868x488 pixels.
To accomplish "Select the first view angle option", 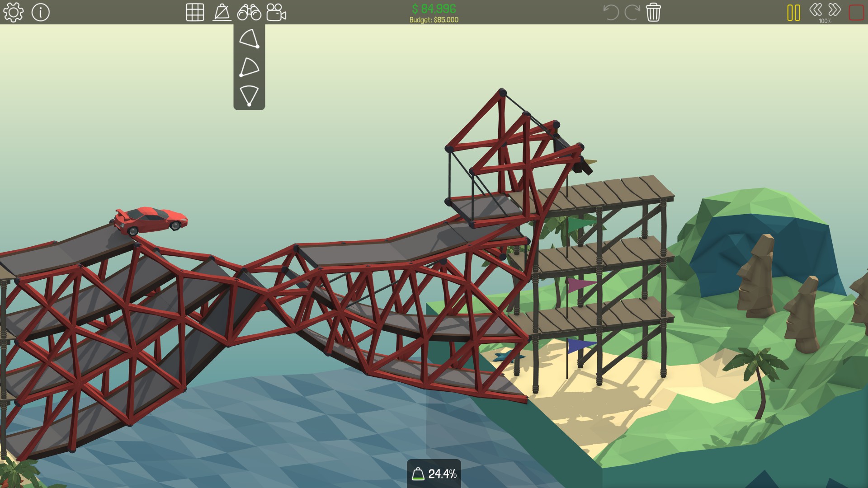I will 249,39.
